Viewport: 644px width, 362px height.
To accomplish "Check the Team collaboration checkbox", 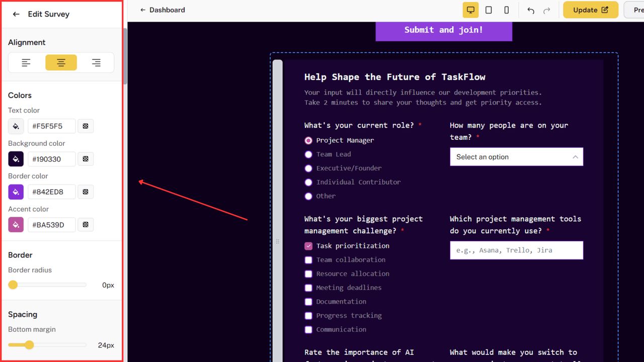I will point(308,260).
